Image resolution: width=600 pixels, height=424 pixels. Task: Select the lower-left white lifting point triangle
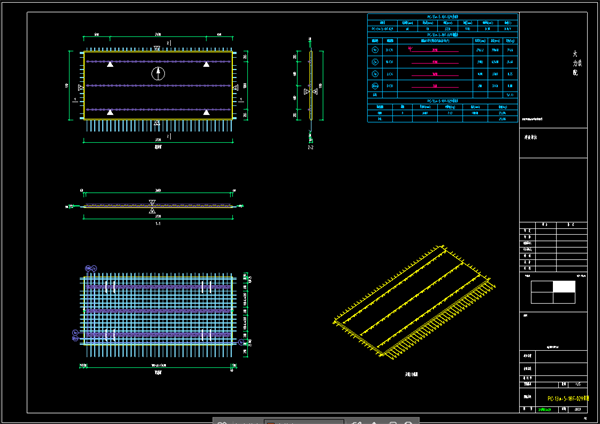(x=110, y=112)
